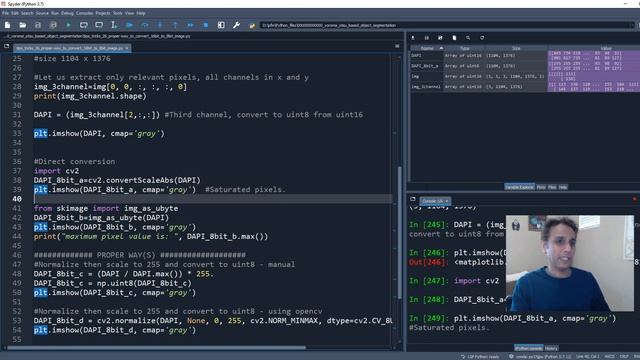Image resolution: width=640 pixels, height=360 pixels.
Task: Open the Projects menu
Action: (103, 13)
